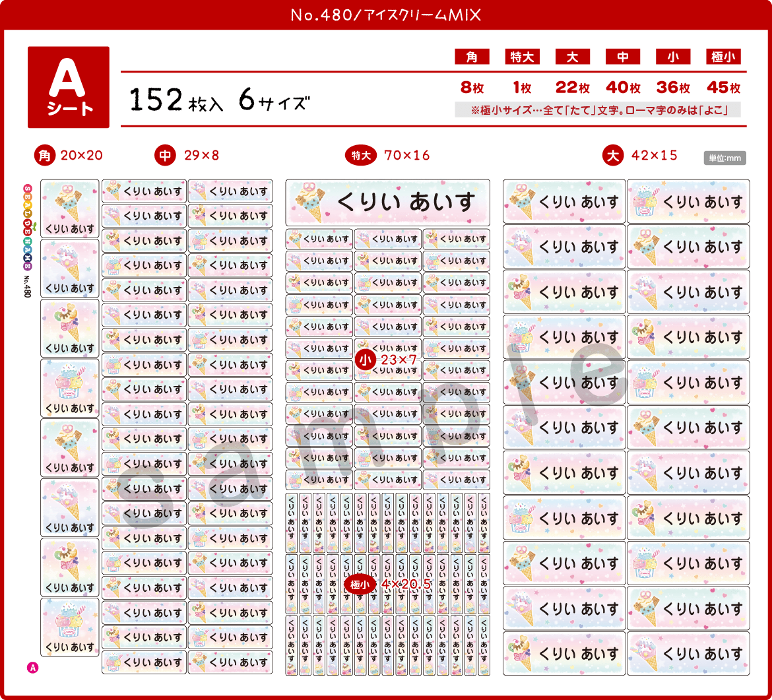Select the 小 size label in header
Screen dimensions: 772x700
pos(673,57)
